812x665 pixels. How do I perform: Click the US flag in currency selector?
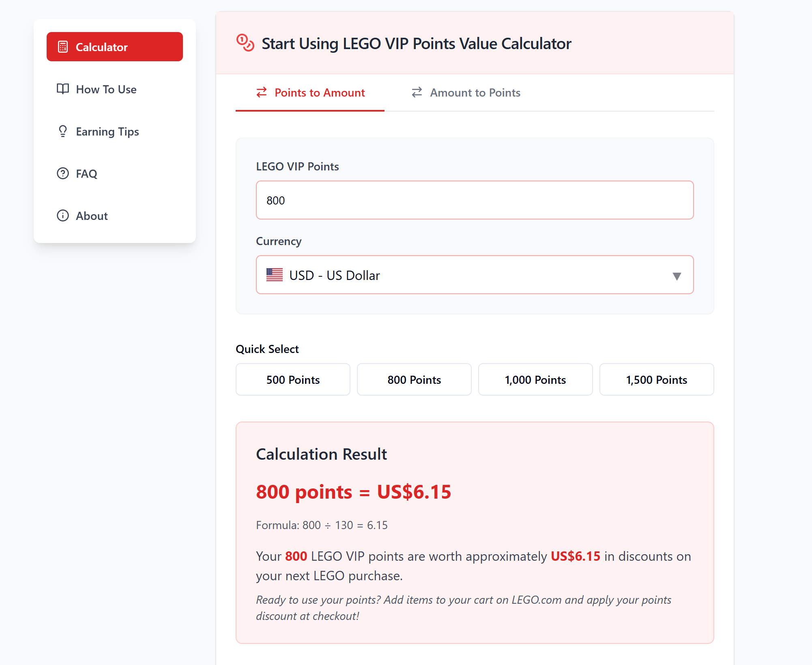point(275,275)
